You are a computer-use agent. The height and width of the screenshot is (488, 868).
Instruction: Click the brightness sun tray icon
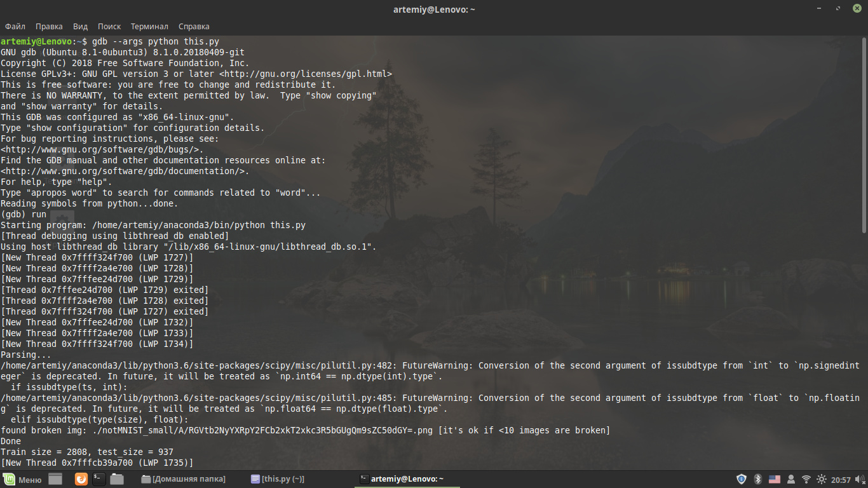pos(821,479)
